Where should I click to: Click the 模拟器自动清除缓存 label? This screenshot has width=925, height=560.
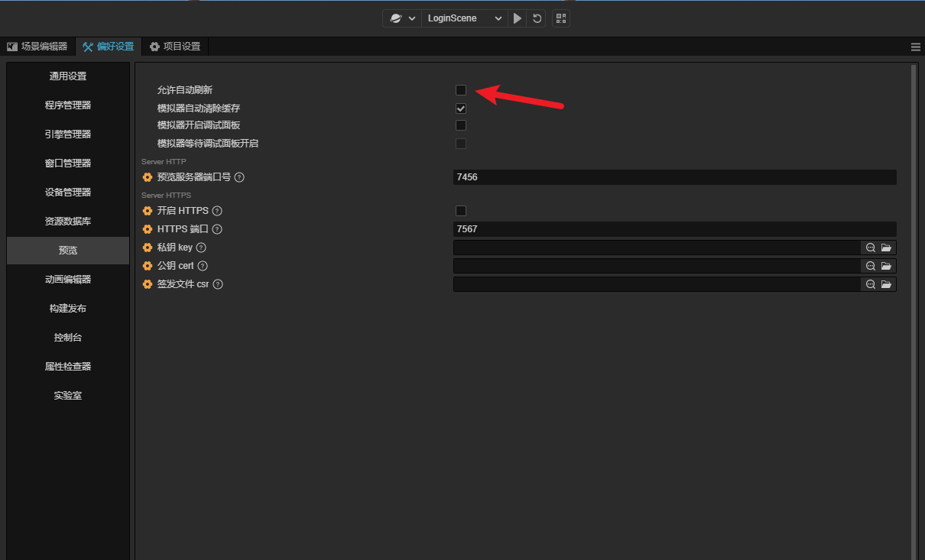pos(199,108)
